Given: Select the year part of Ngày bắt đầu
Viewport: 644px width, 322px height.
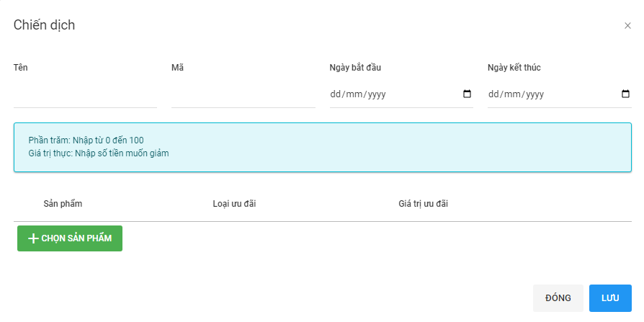Looking at the screenshot, I should (377, 94).
